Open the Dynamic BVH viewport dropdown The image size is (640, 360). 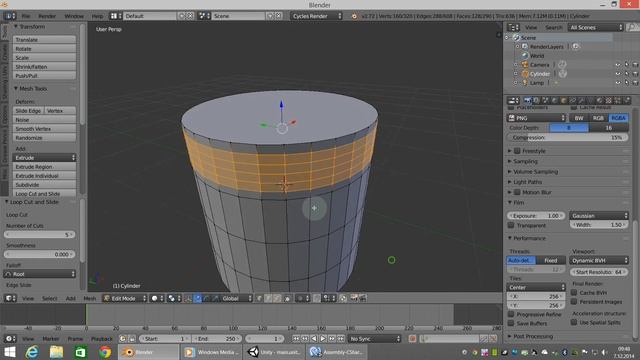599,260
